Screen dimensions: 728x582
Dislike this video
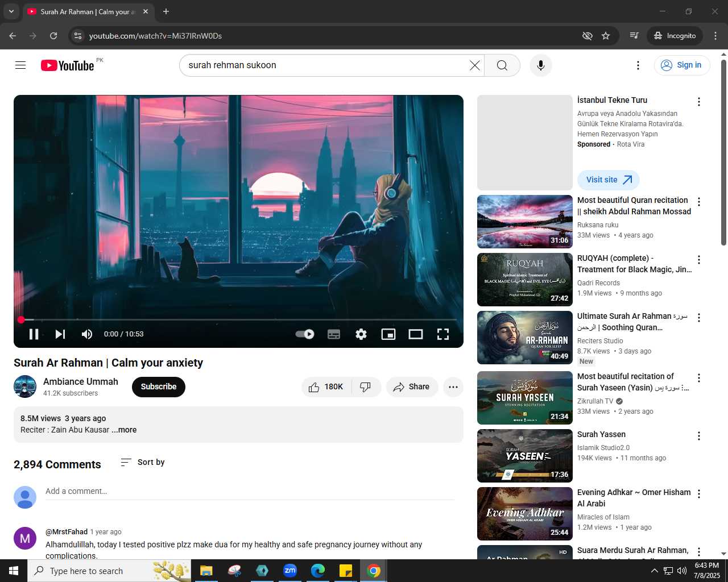coord(366,387)
